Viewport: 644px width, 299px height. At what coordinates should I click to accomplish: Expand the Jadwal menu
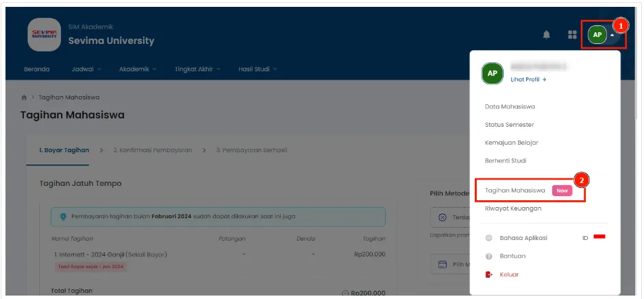(86, 69)
